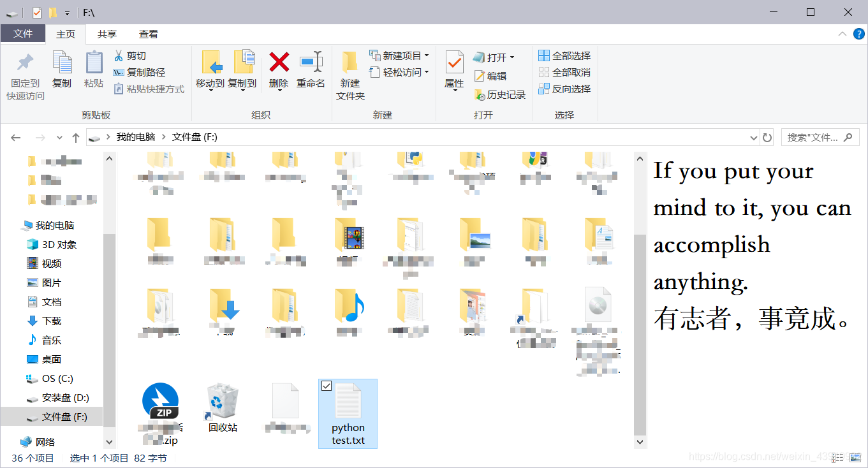
Task: Click chevron after 我的电脑 in address bar
Action: pyautogui.click(x=164, y=137)
